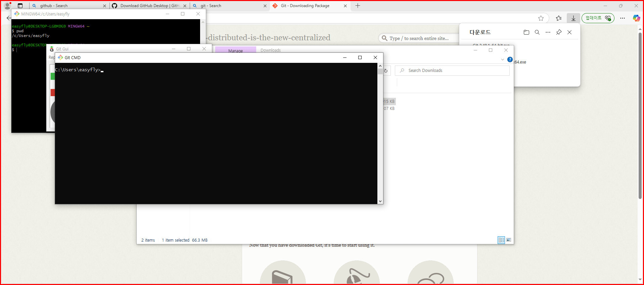The width and height of the screenshot is (644, 285).
Task: Maximize the MINGW64 Git Bash window
Action: (183, 14)
